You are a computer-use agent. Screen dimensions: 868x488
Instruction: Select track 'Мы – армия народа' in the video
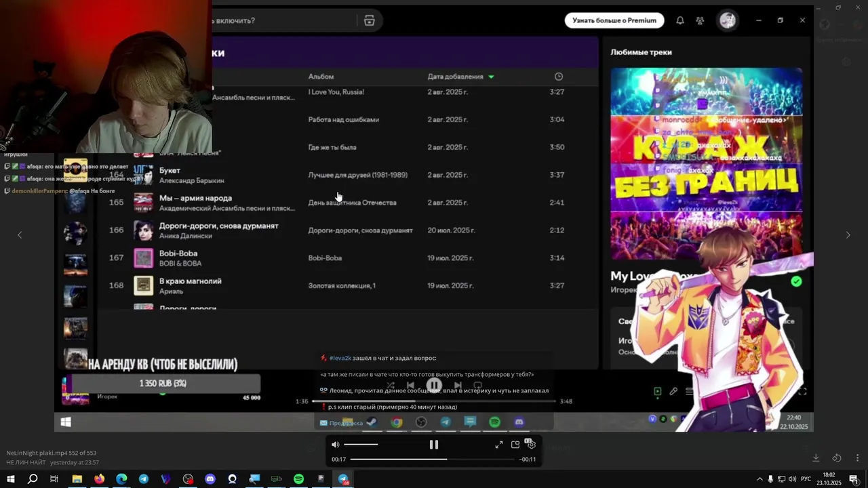[x=349, y=202]
